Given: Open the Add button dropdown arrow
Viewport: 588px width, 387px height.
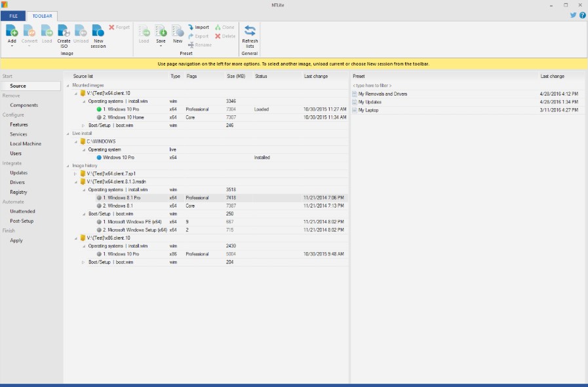Looking at the screenshot, I should [12, 46].
